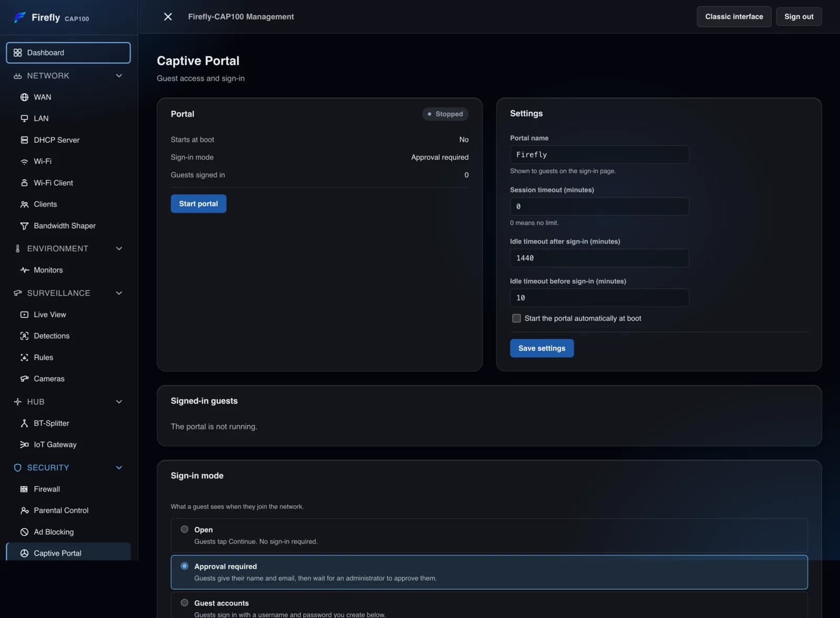The height and width of the screenshot is (618, 840).
Task: Focus Idle timeout after sign-in field
Action: 600,258
